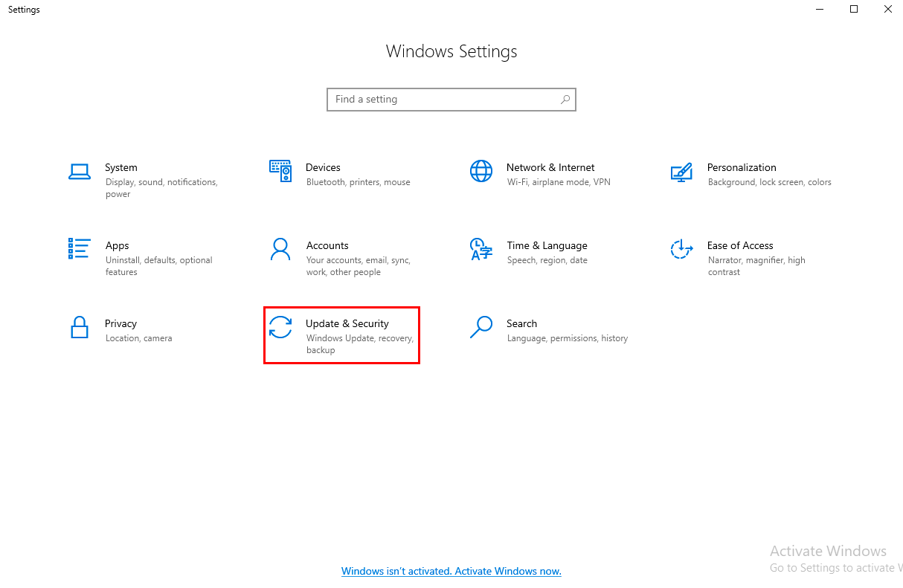903x588 pixels.
Task: Click the Network & Internet globe icon
Action: tap(481, 171)
